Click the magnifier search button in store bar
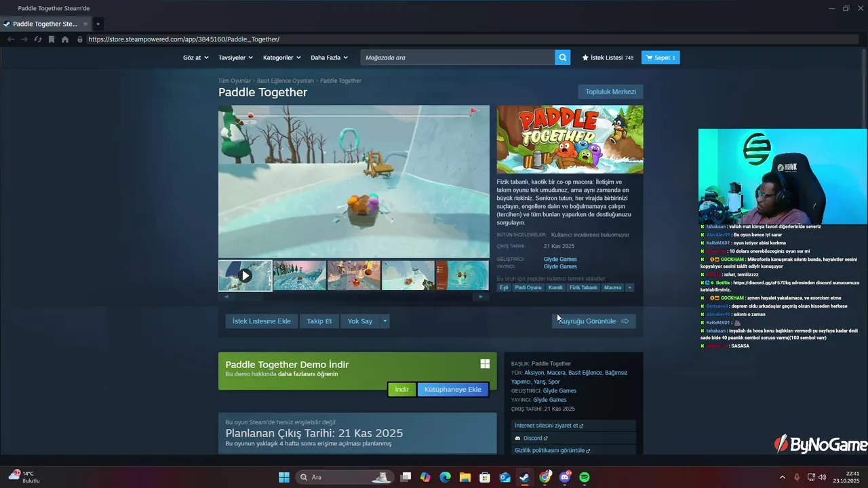The image size is (868, 488). 562,58
